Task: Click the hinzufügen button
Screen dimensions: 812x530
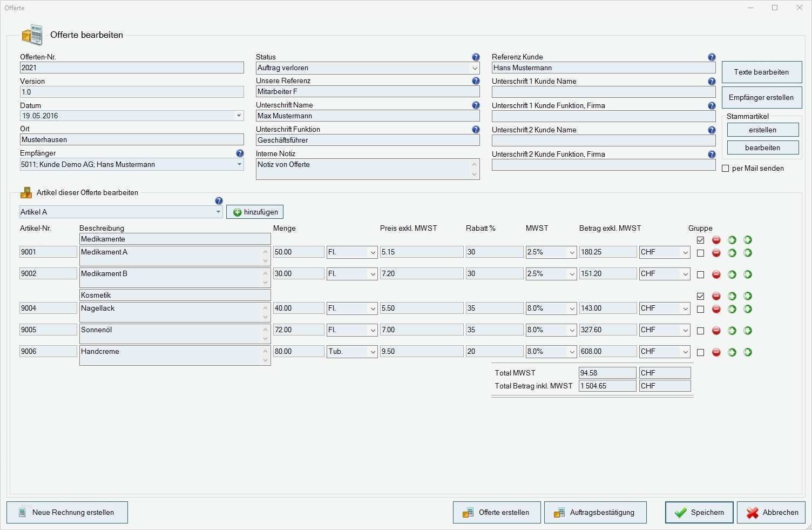Action: pos(255,212)
